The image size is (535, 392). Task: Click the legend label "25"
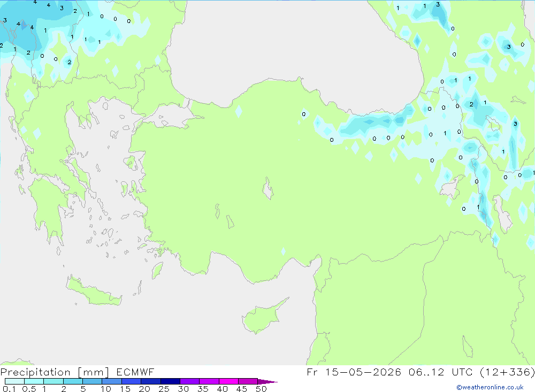coord(164,389)
